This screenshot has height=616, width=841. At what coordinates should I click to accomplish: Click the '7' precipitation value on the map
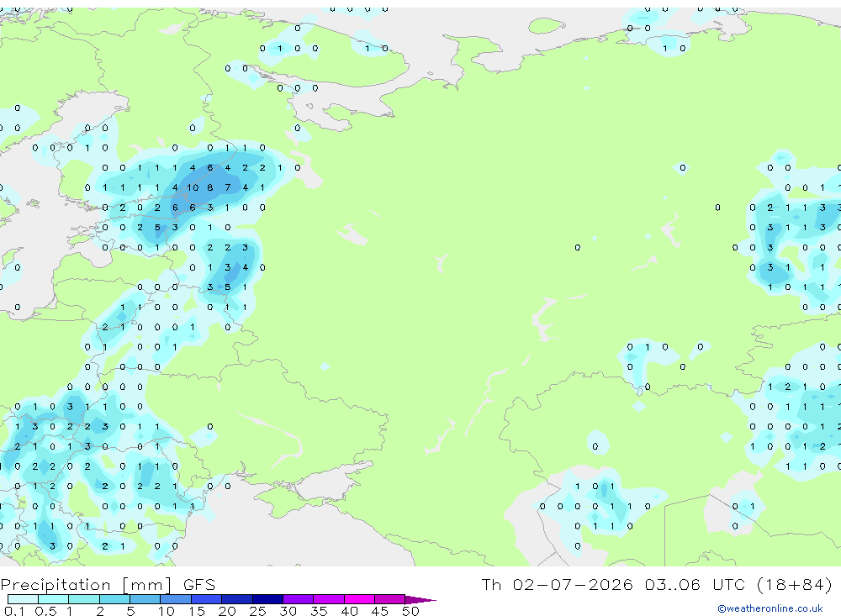[x=228, y=187]
